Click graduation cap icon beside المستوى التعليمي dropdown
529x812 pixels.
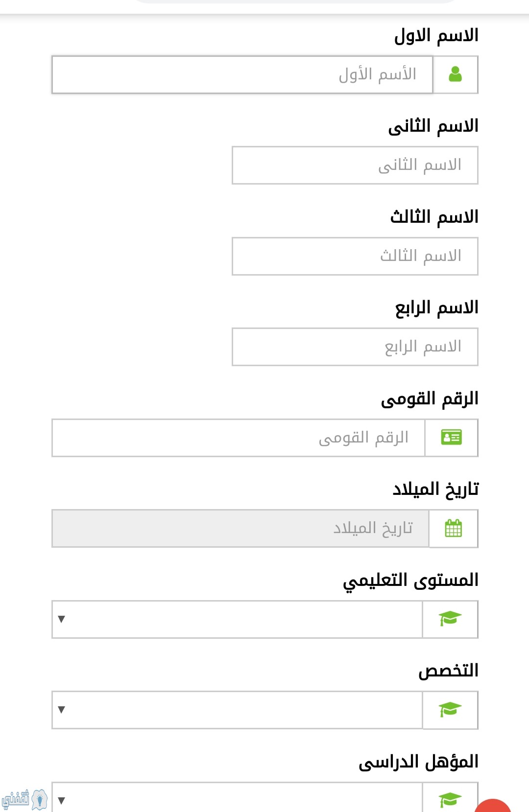450,619
